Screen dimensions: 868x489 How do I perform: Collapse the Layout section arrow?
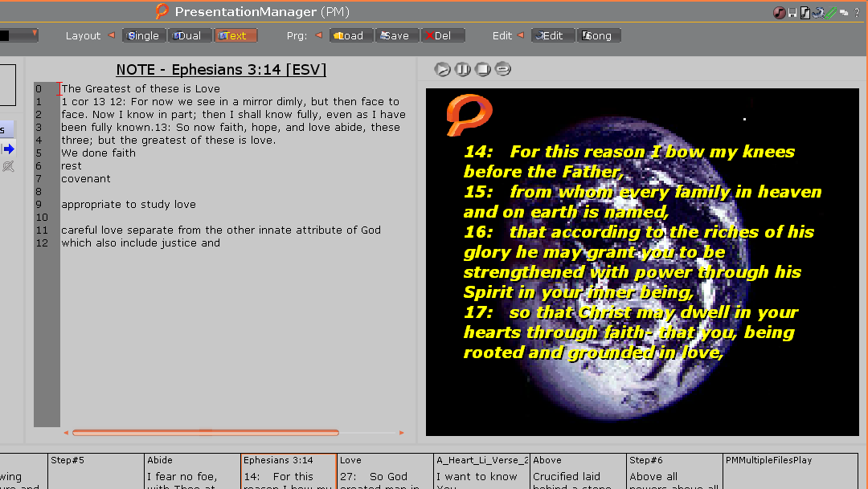pos(111,35)
